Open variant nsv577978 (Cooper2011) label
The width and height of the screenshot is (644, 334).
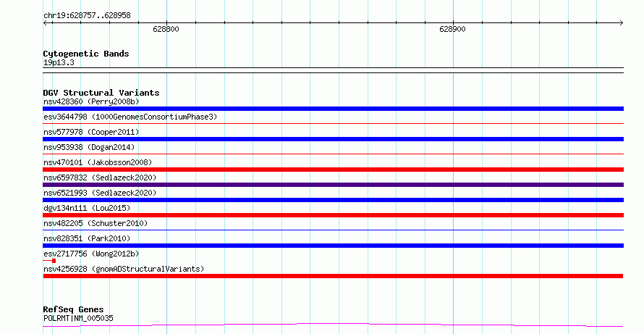pyautogui.click(x=91, y=132)
